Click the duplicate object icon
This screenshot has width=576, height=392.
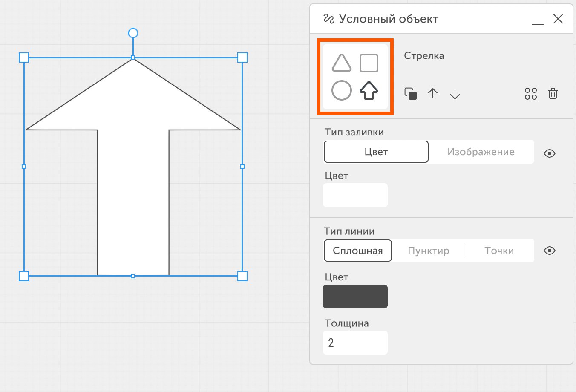(x=411, y=94)
